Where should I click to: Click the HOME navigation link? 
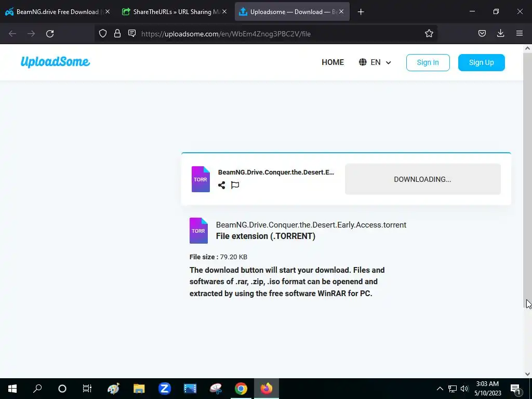(332, 62)
